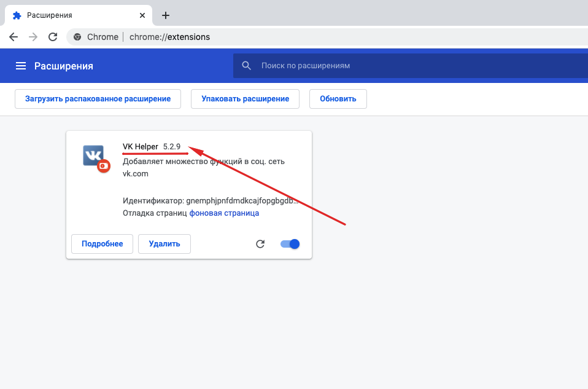Select the Расширения browser tab
This screenshot has height=389, width=588.
[x=78, y=15]
